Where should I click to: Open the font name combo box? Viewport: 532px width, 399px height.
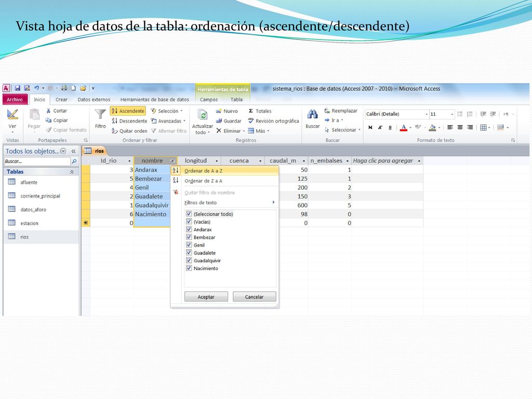click(x=397, y=114)
